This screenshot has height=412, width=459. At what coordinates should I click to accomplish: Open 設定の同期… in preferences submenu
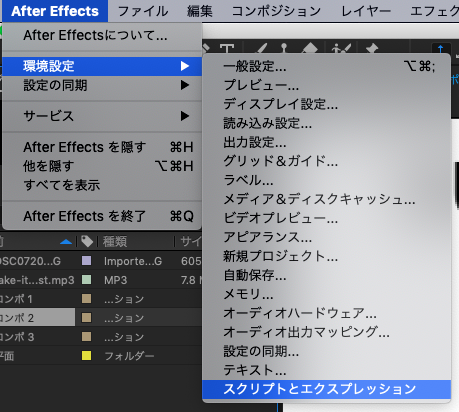coord(326,351)
